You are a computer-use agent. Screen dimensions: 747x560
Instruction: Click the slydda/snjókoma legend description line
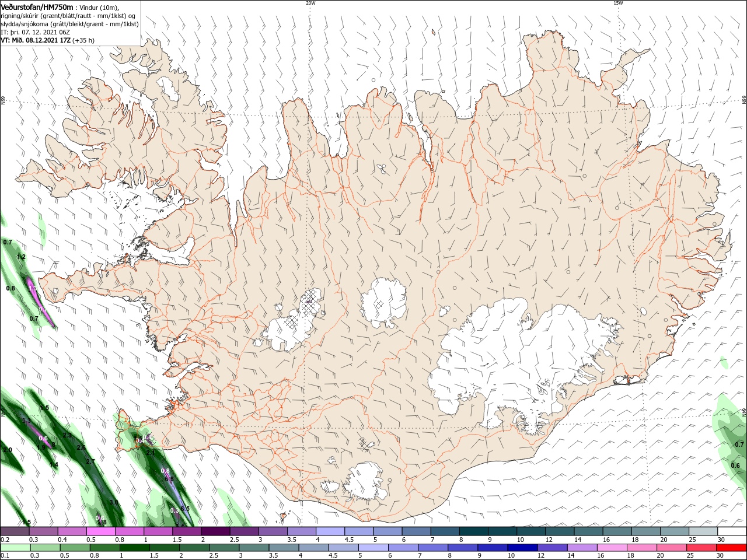point(69,24)
